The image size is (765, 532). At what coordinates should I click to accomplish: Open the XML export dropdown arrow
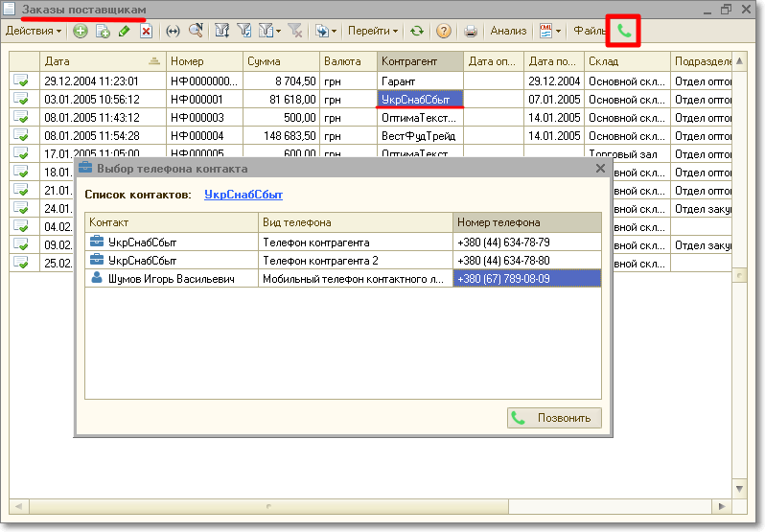tap(559, 31)
